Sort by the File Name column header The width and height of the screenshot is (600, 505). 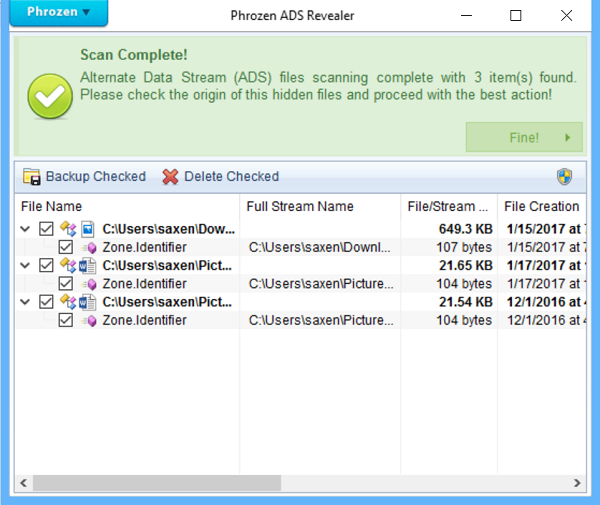click(x=127, y=207)
